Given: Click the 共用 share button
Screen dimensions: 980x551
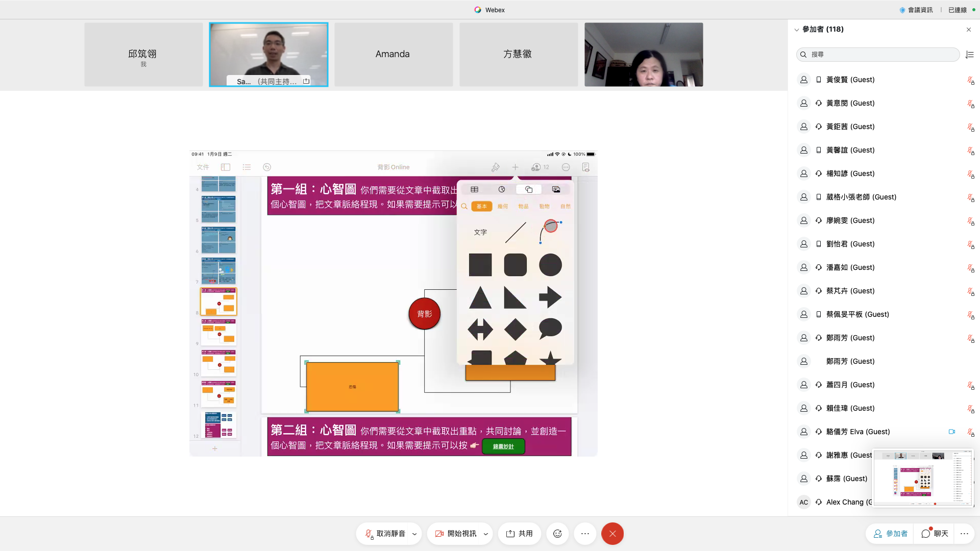Looking at the screenshot, I should 520,534.
